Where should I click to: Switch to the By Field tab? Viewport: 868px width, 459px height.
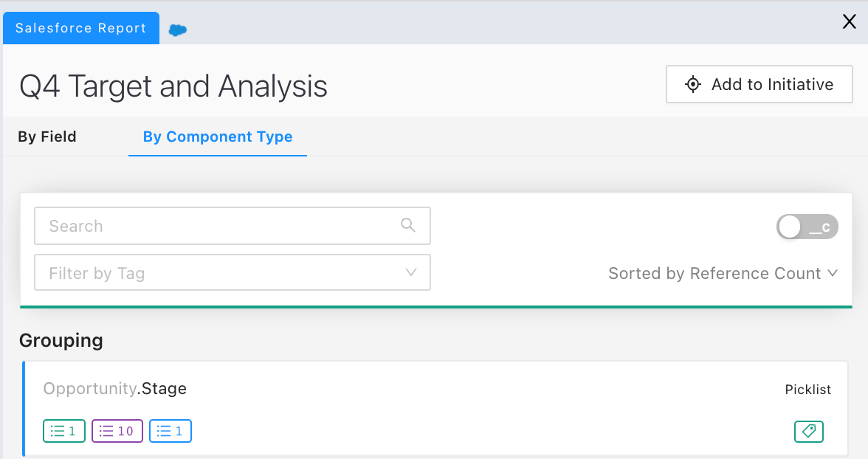(47, 137)
